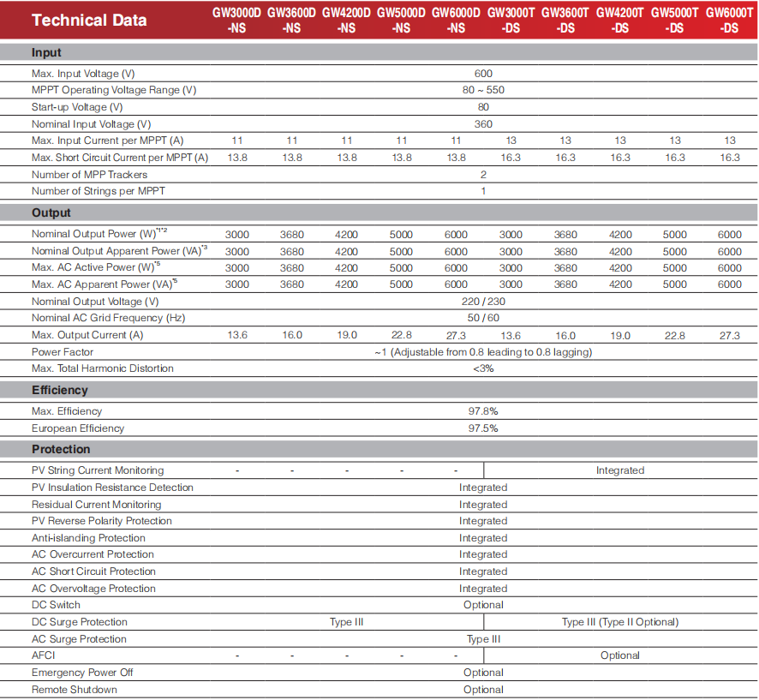Click the GW6000D-NS column header

click(456, 21)
